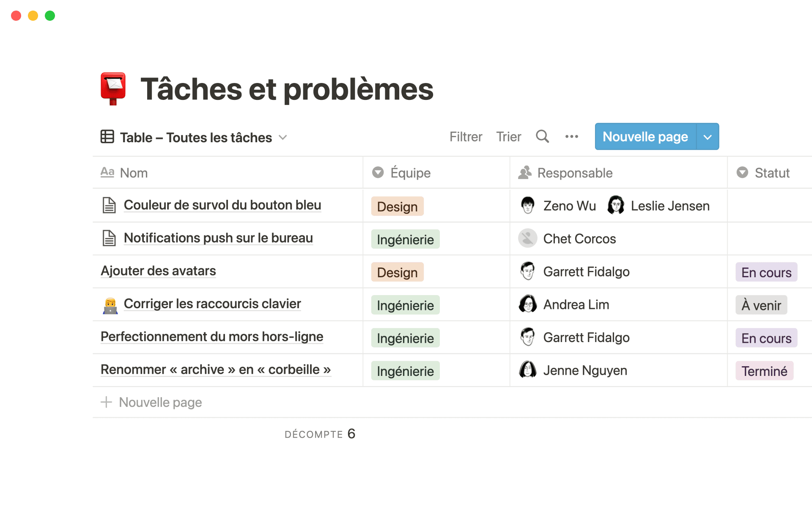Click the page icon before Couleur de survol
Screen dimensions: 812x508
[x=110, y=205]
